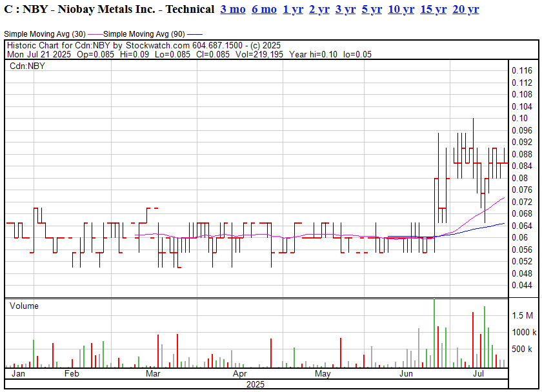Screen dimensions: 542x392
Task: Click the 'Jul' month label
Action: tap(478, 374)
